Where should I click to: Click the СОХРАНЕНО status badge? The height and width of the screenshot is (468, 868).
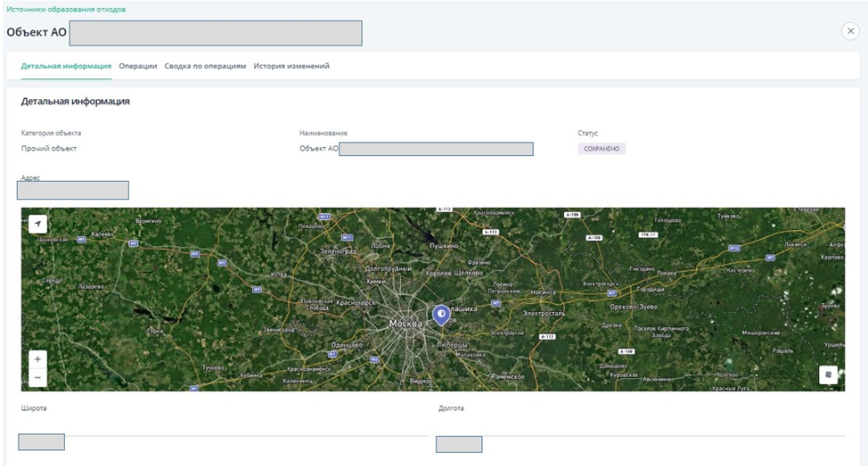(x=602, y=149)
